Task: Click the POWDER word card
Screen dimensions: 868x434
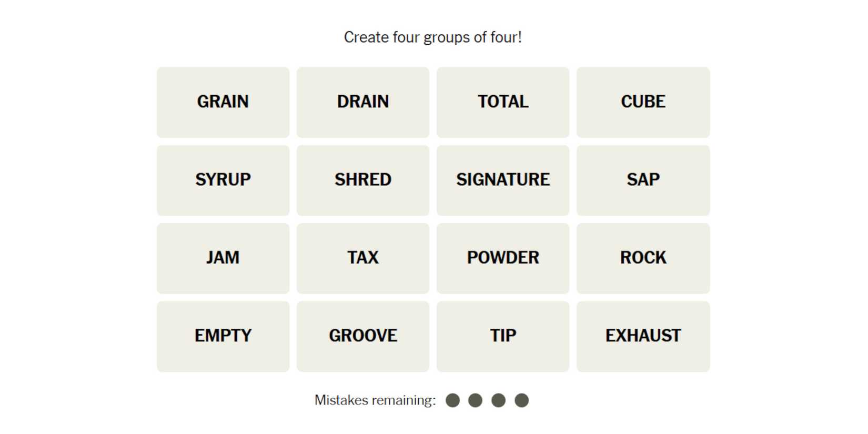Action: 503,258
